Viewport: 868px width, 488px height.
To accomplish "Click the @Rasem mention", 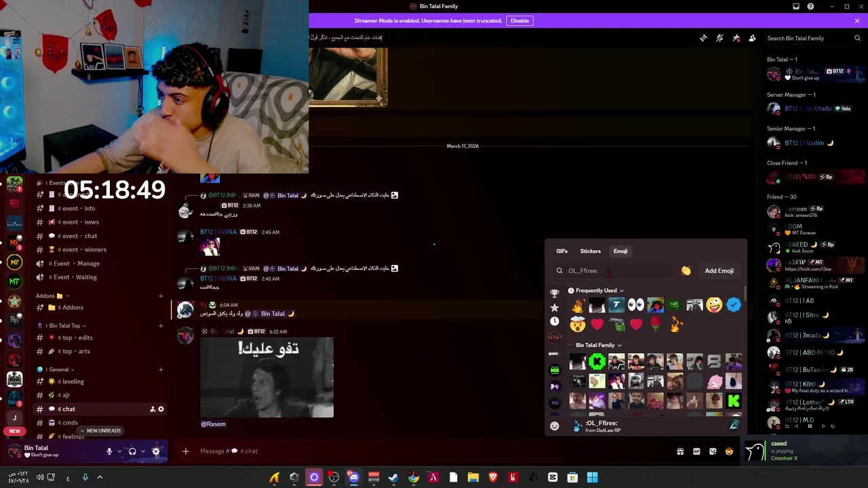I will tap(213, 424).
